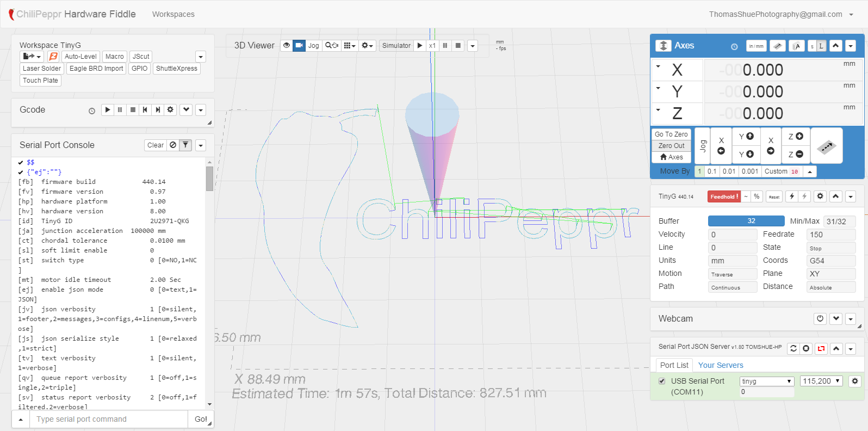The height and width of the screenshot is (431, 868).
Task: Enable Jog mode in the 3D Viewer
Action: tap(314, 46)
